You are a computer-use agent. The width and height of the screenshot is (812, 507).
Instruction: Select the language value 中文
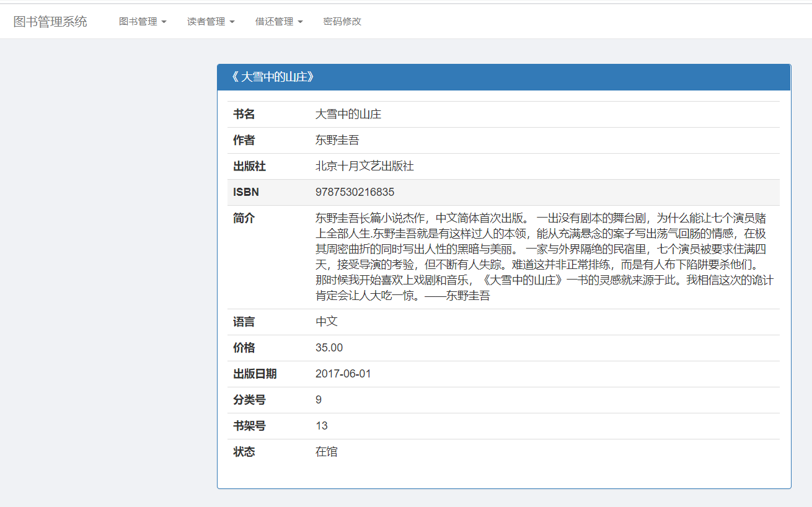(x=327, y=322)
